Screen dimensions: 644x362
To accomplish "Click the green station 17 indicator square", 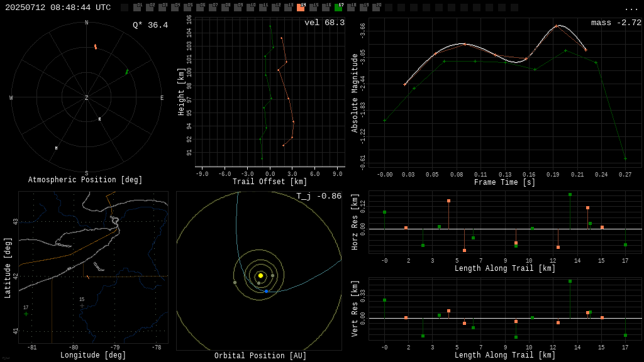I will pyautogui.click(x=338, y=8).
